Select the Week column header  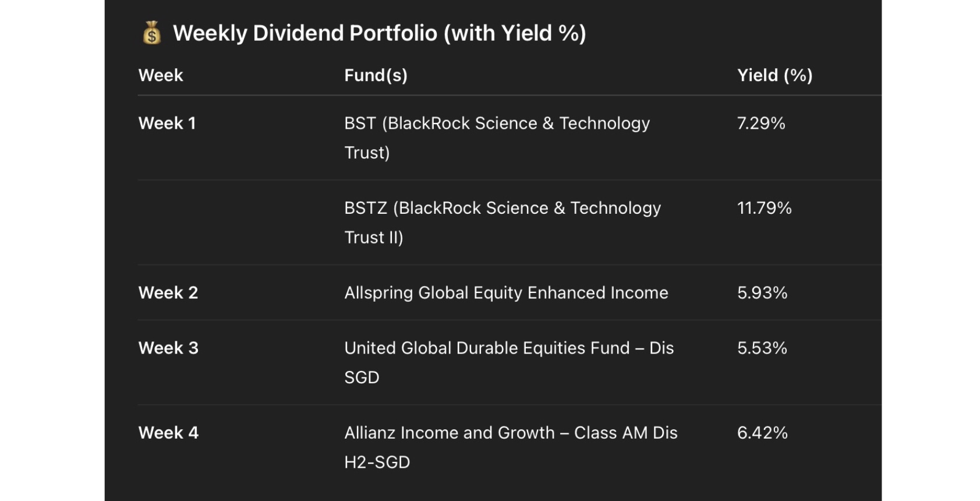click(161, 75)
